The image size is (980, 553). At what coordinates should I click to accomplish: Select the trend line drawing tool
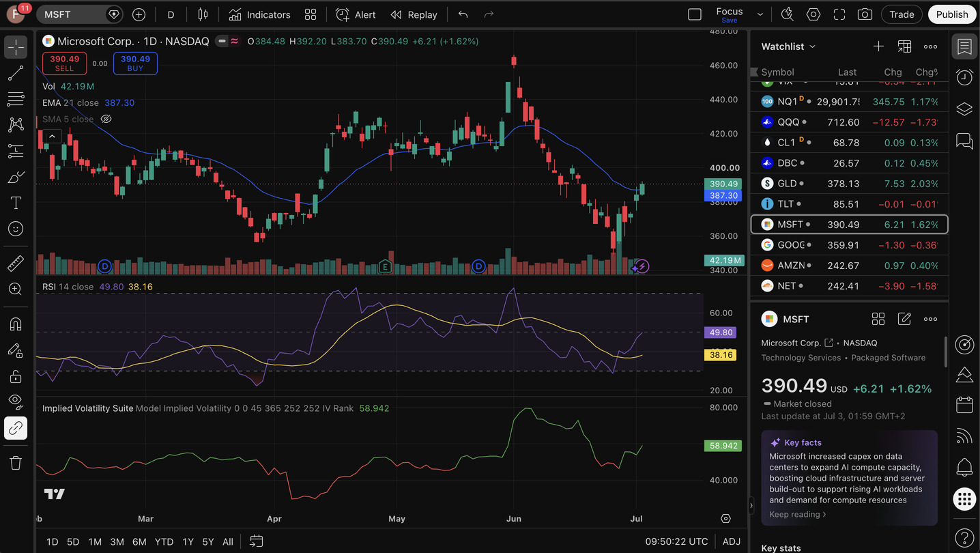coord(16,73)
